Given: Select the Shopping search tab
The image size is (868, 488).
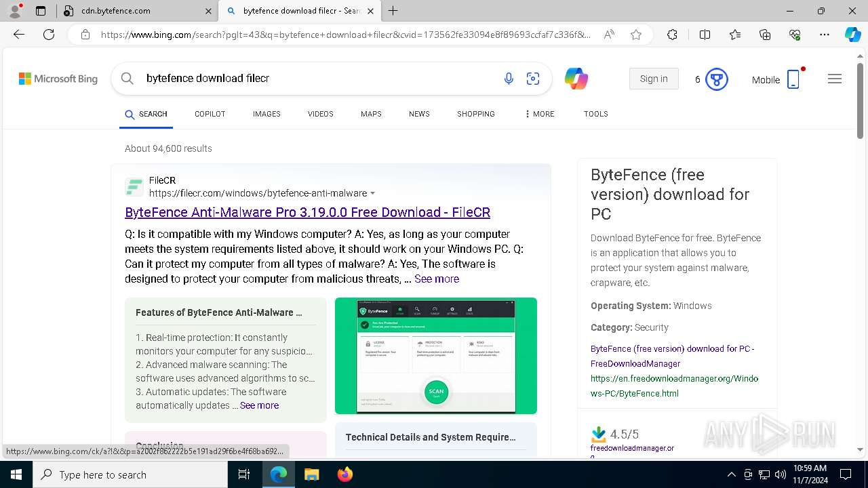Looking at the screenshot, I should click(x=475, y=114).
